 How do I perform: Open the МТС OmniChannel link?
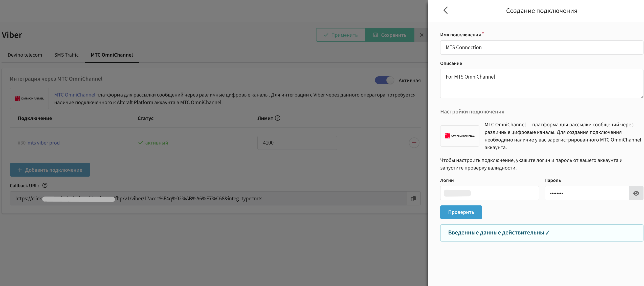(x=75, y=95)
